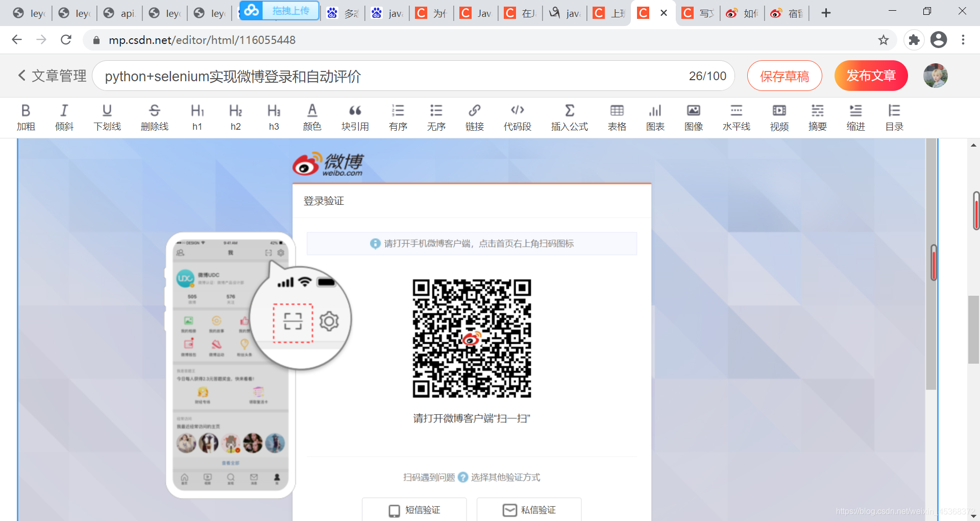980x521 pixels.
Task: Click the Weibo QR code image
Action: click(x=472, y=338)
